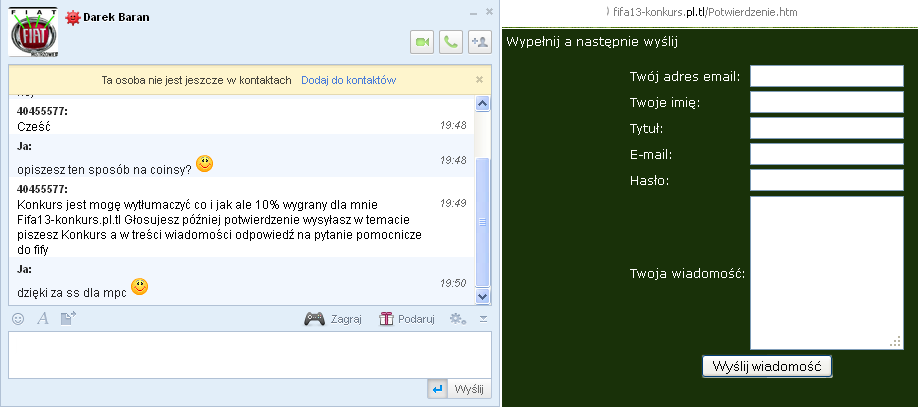Screen dimensions: 918x407
Task: Click the Hasło password field
Action: 827,180
